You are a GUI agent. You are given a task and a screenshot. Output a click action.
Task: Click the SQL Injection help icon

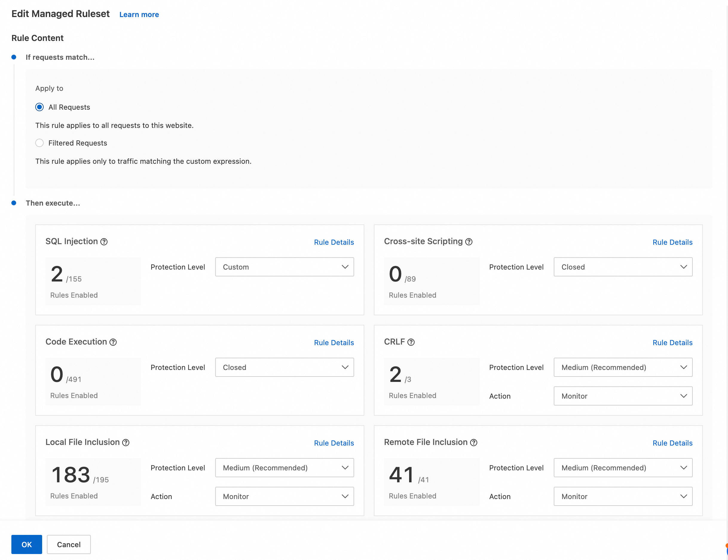104,242
